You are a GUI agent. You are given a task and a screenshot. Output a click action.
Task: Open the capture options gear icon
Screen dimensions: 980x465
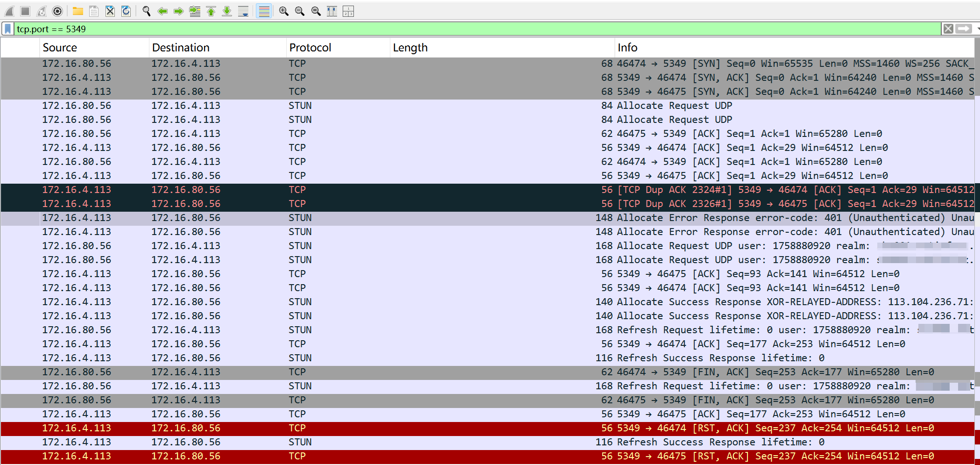(57, 11)
